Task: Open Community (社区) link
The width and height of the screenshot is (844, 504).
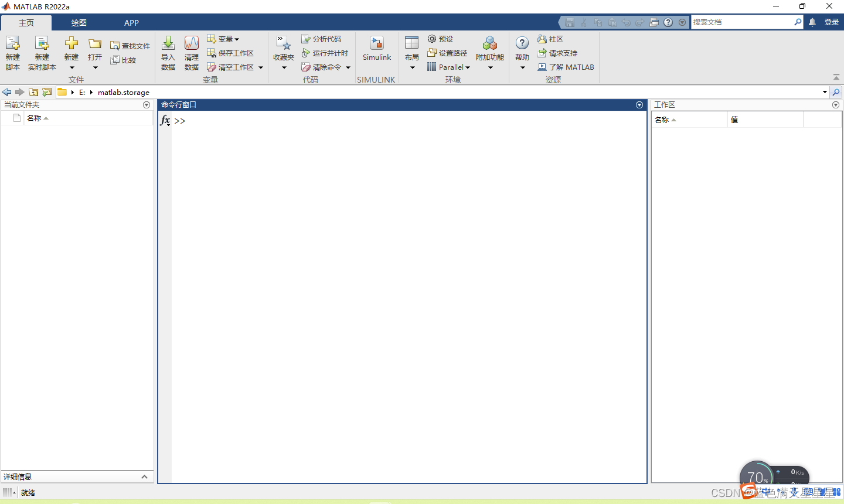Action: pos(550,39)
